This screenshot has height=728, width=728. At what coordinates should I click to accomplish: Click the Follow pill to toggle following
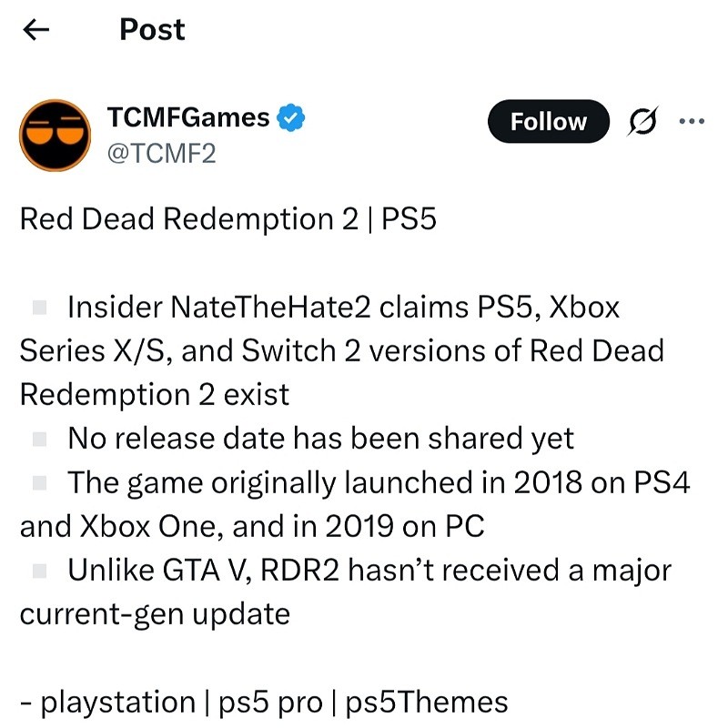[x=547, y=120]
